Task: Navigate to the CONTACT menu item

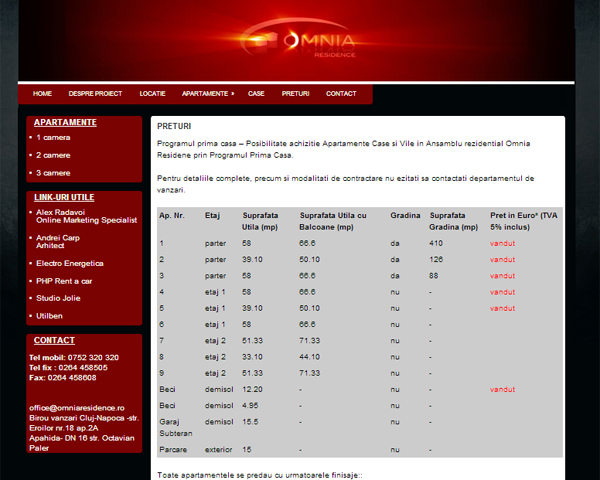Action: (x=341, y=94)
